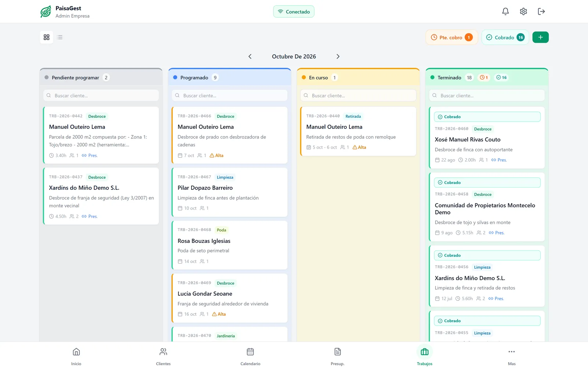
Task: Open Rosa Bouzas Iglesias job card
Action: (x=230, y=245)
